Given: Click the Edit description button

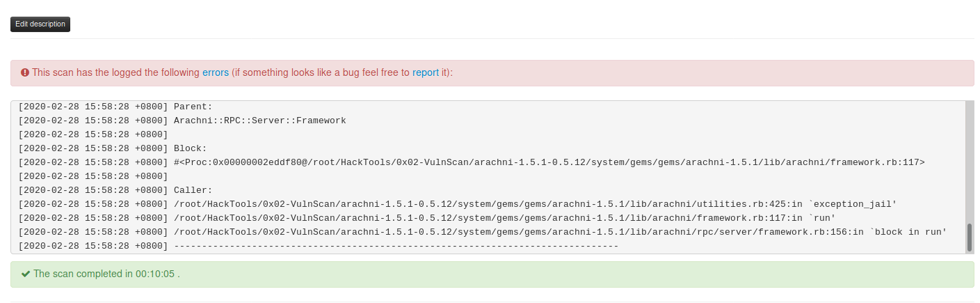Looking at the screenshot, I should tap(40, 24).
